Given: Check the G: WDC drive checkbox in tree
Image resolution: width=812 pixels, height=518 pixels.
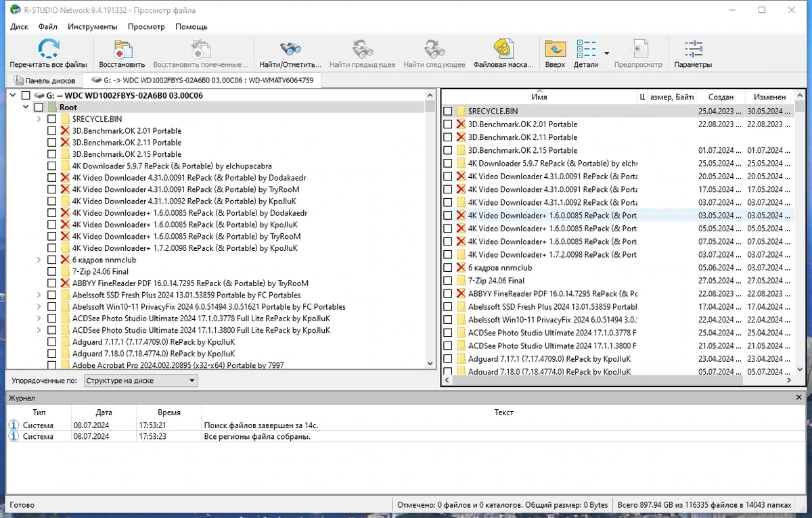Looking at the screenshot, I should tap(26, 95).
